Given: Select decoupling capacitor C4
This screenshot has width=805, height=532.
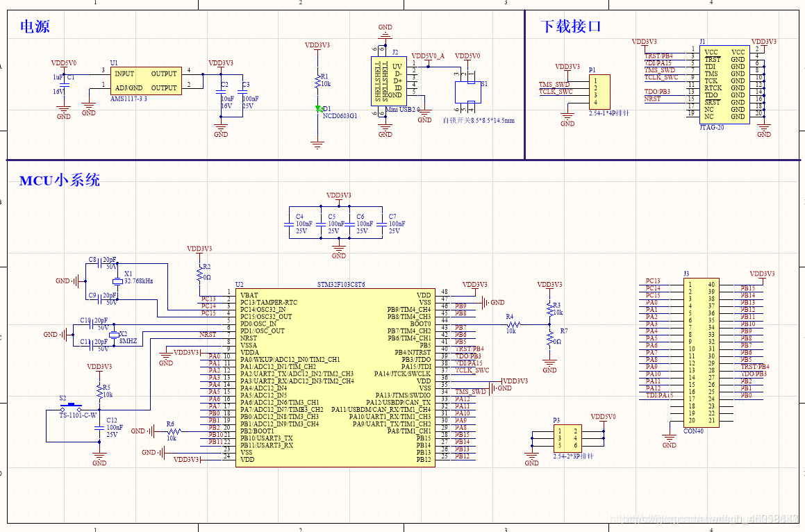Looking at the screenshot, I should pos(290,224).
